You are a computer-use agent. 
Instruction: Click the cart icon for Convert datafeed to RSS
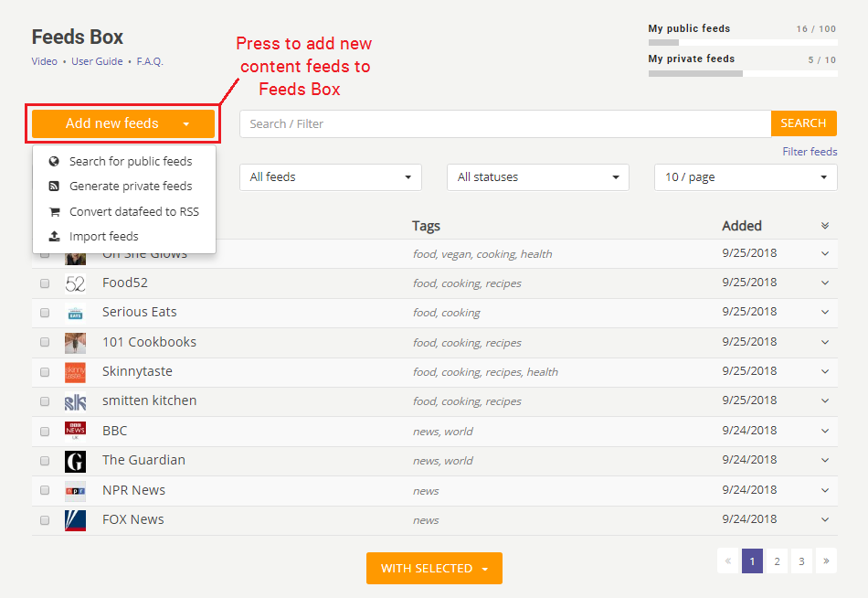[x=57, y=211]
